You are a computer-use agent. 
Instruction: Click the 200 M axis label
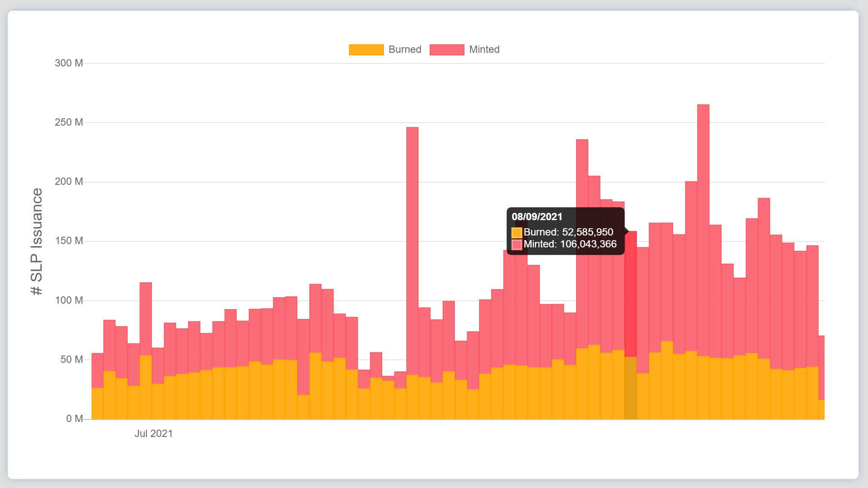[x=69, y=181]
